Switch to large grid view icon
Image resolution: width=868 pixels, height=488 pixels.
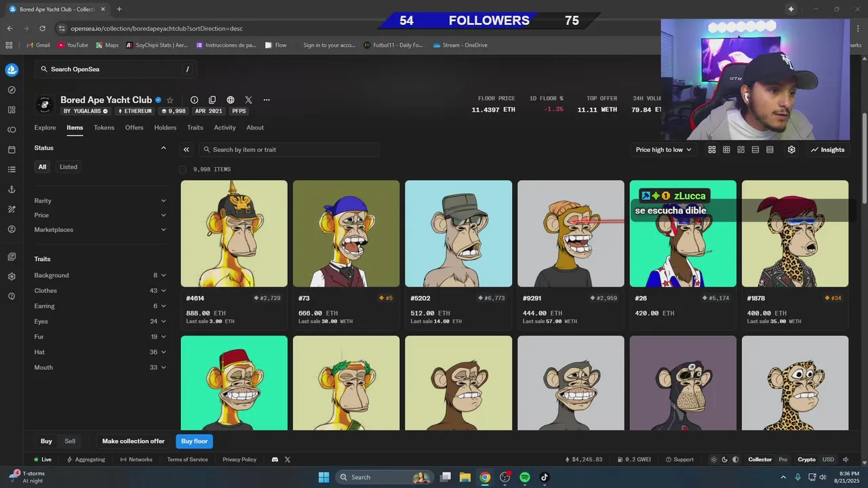(712, 150)
